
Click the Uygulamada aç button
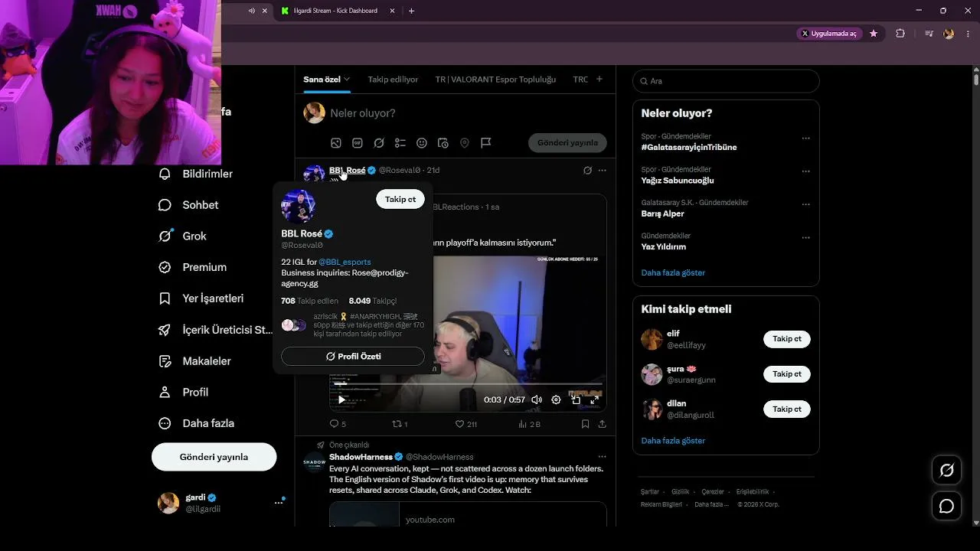pos(829,34)
